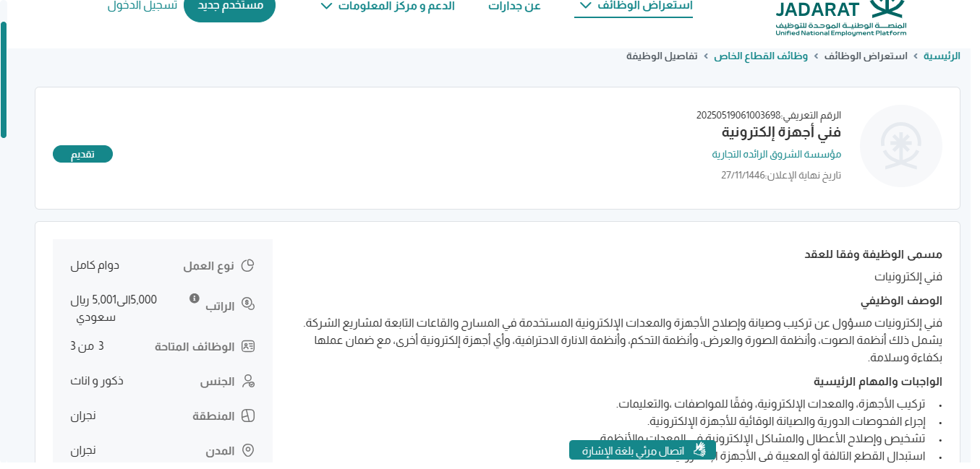Click تفاصيل الوظيفة breadcrumb text
This screenshot has width=980, height=469.
[x=662, y=56]
